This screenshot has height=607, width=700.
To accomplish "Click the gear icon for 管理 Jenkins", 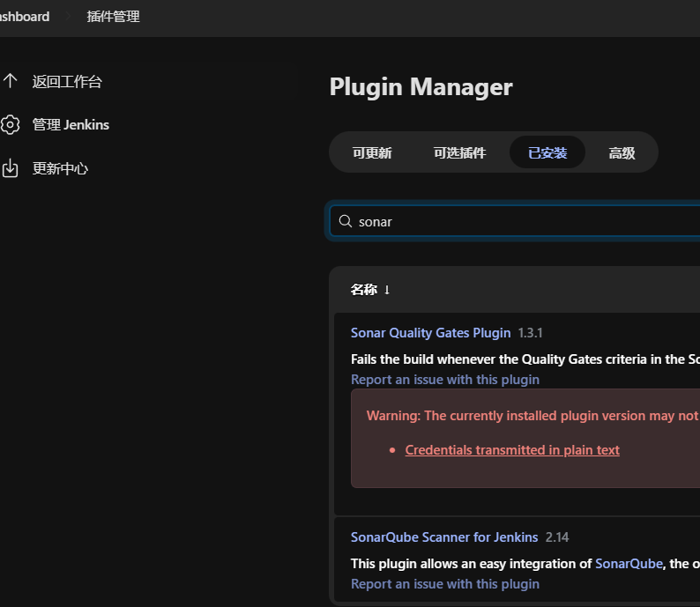I will pyautogui.click(x=11, y=124).
